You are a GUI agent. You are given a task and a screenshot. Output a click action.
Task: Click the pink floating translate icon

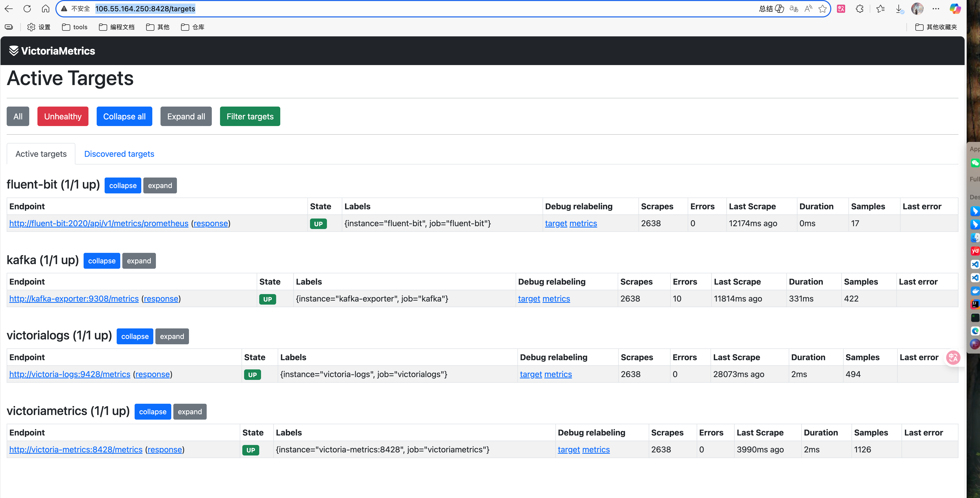coord(953,357)
